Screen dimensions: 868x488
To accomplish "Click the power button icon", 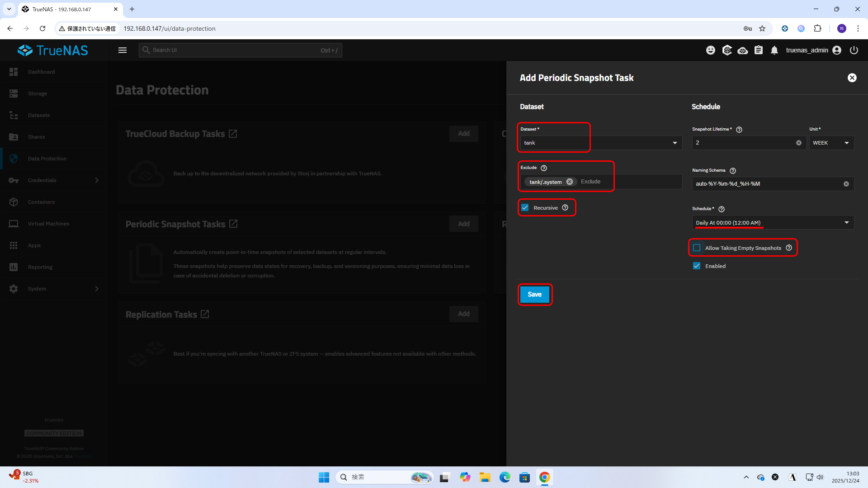I will pyautogui.click(x=854, y=50).
